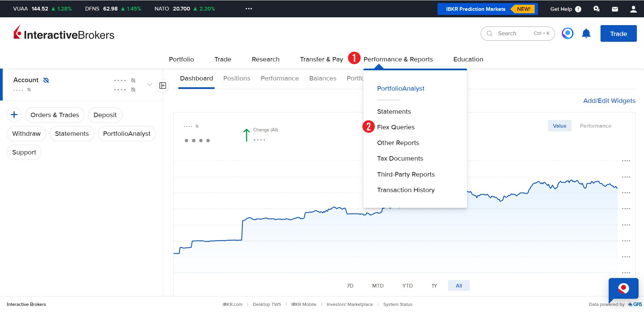Screen dimensions: 644x312
Task: Open the messages envelope icon
Action: click(615, 9)
